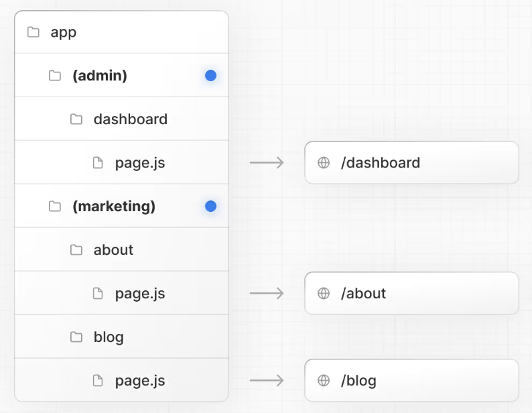This screenshot has height=413, width=532.
Task: Click the globe icon next to /about
Action: click(x=324, y=294)
